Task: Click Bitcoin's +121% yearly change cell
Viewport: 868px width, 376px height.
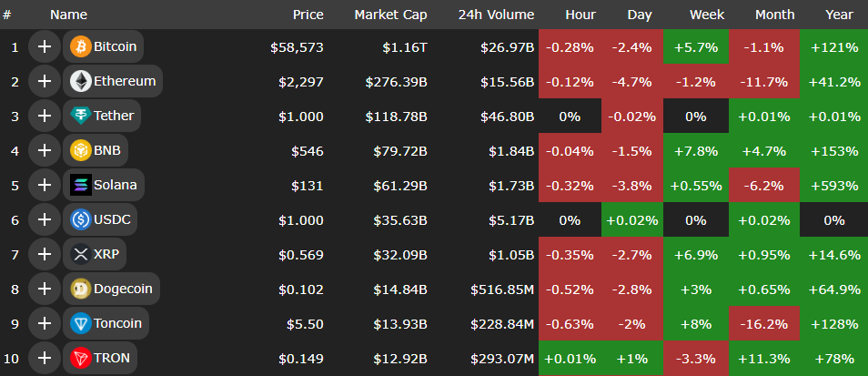Action: (834, 46)
